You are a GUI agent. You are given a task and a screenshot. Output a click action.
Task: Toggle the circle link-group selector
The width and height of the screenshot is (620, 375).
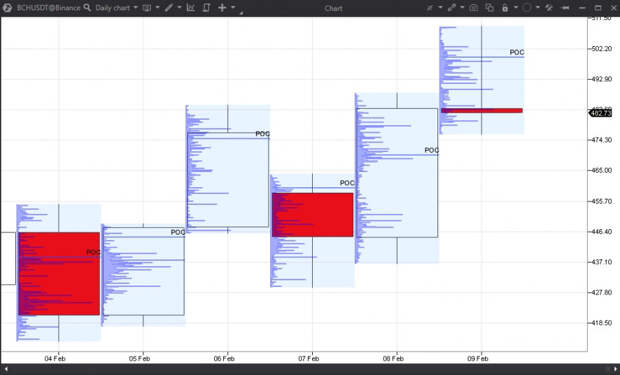[x=527, y=8]
